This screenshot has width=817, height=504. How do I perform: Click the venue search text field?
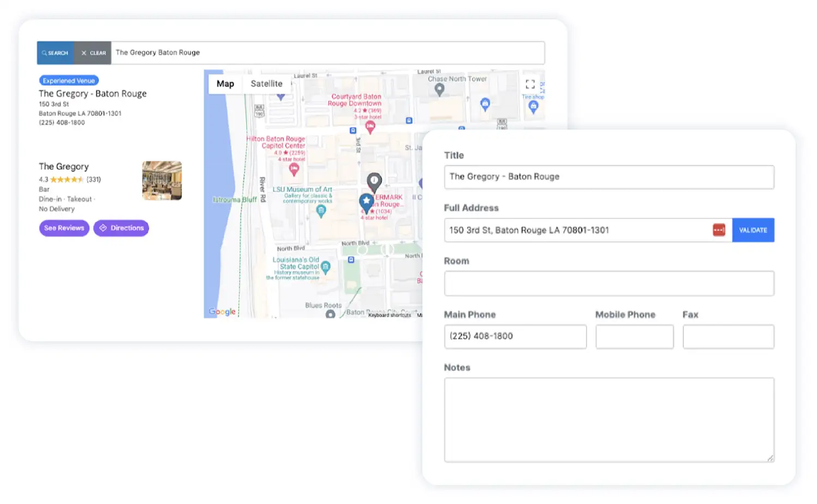click(x=327, y=53)
